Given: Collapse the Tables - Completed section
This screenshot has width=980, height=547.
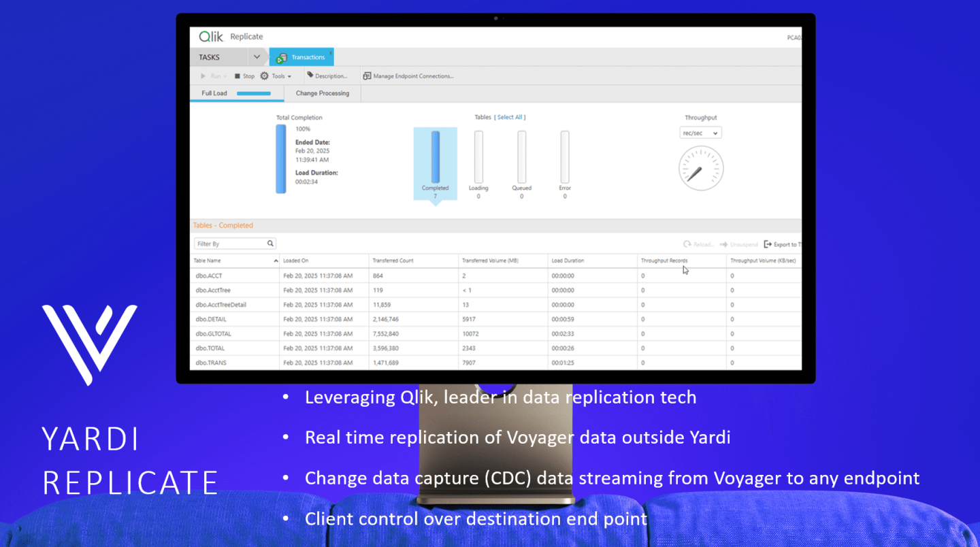Looking at the screenshot, I should pos(223,225).
